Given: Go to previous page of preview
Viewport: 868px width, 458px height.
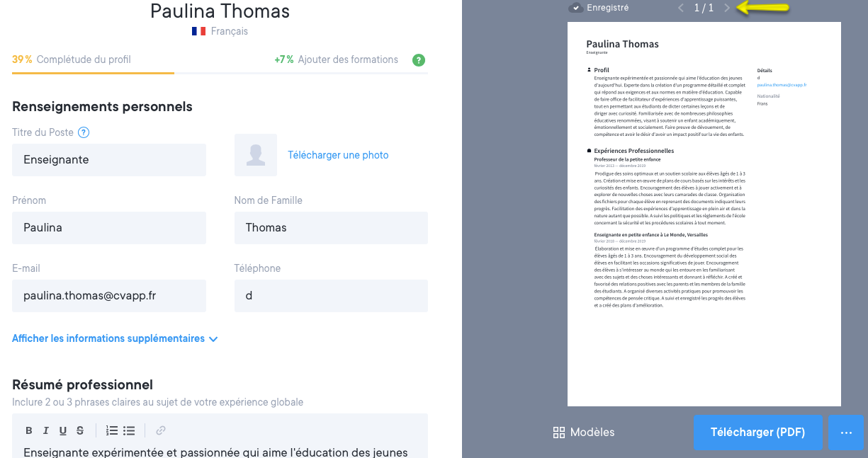Looking at the screenshot, I should pos(681,8).
